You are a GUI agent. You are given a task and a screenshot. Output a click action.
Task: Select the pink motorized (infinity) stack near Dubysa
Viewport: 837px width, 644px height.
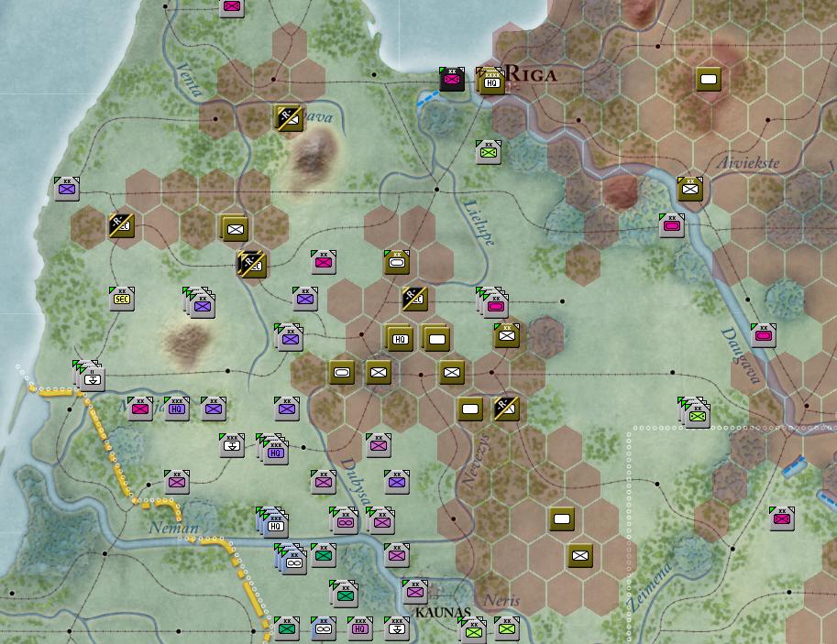click(344, 520)
